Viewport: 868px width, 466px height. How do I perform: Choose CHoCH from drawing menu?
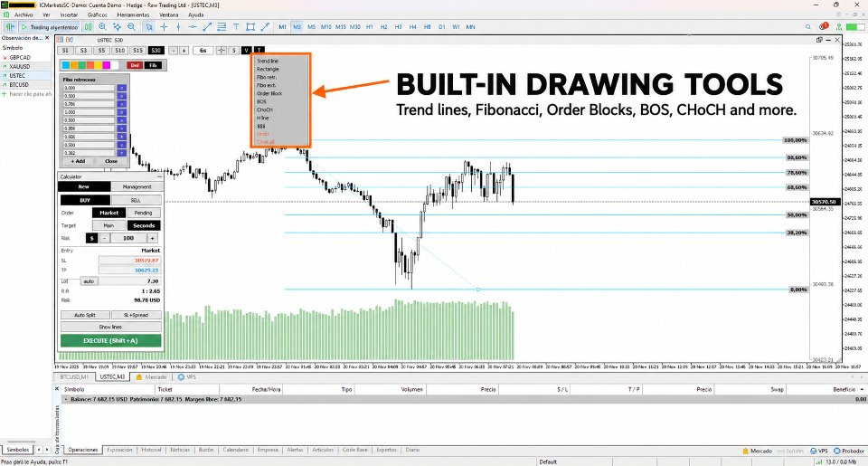click(265, 109)
